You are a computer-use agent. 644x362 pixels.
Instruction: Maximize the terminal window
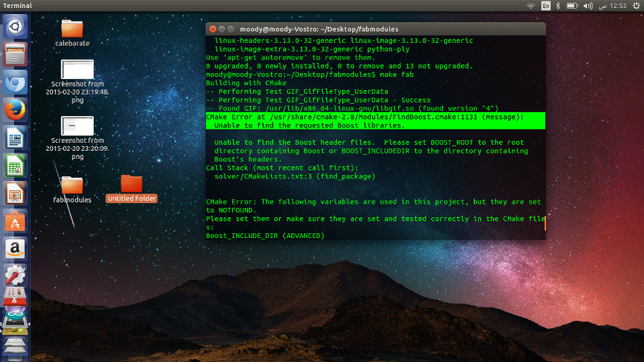[231, 29]
